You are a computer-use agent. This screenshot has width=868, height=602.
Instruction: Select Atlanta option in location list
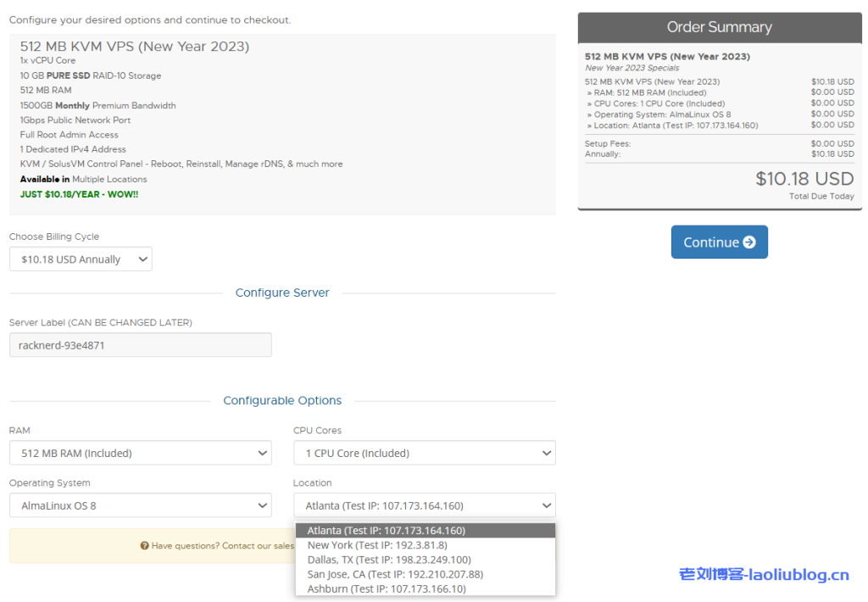click(386, 531)
